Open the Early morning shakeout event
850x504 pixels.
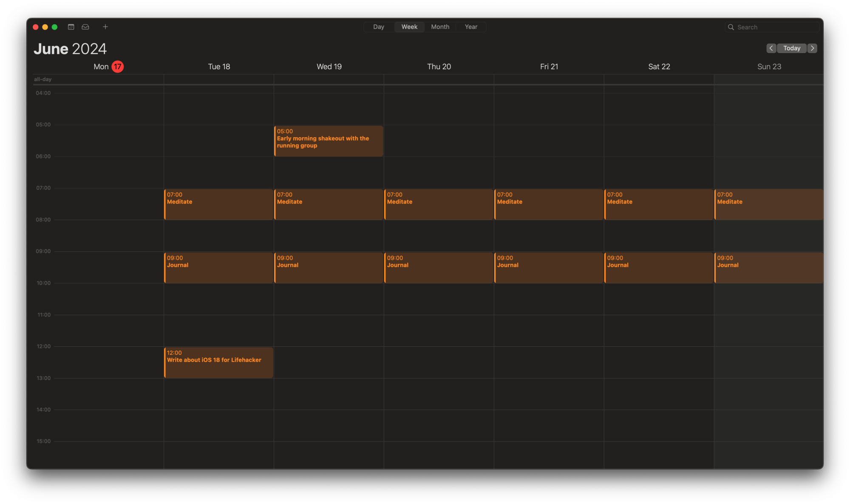[329, 140]
